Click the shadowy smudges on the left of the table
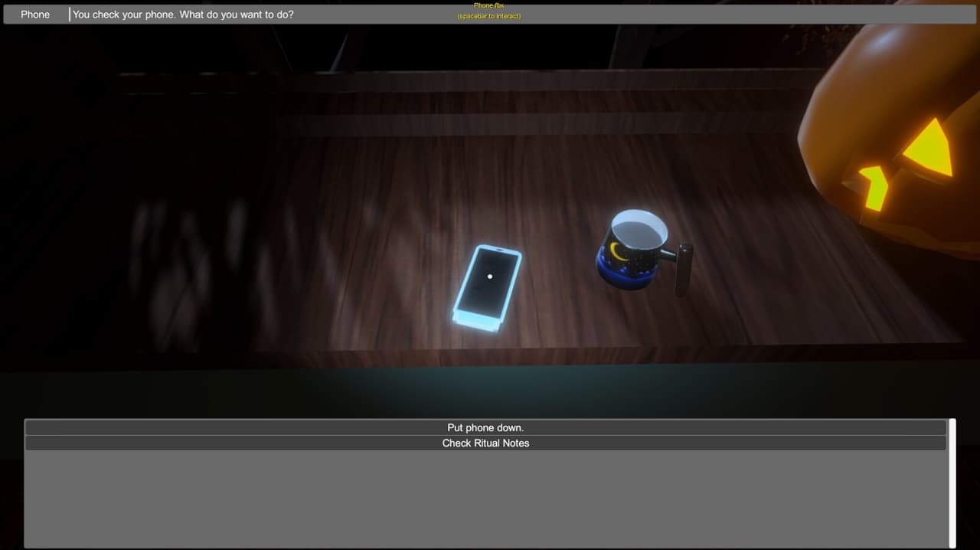The image size is (980, 550). 191,260
